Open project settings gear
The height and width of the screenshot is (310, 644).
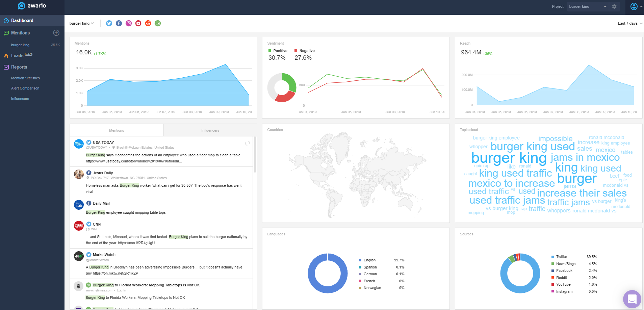click(614, 6)
